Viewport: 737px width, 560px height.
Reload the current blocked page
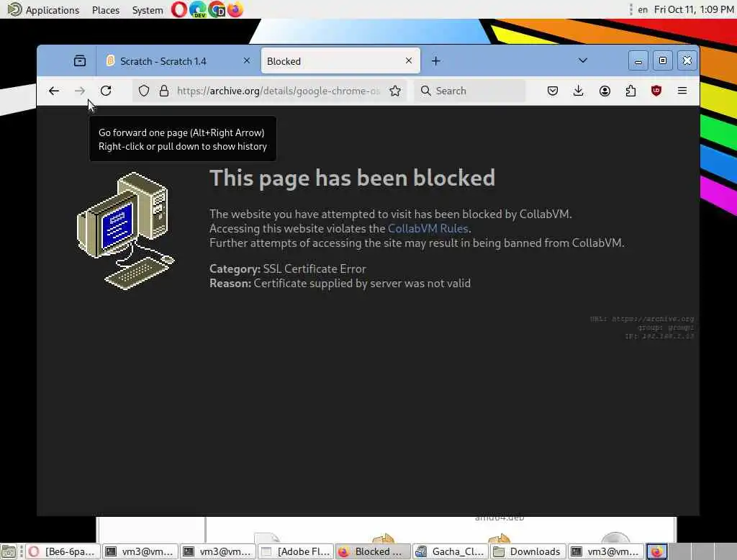(106, 91)
